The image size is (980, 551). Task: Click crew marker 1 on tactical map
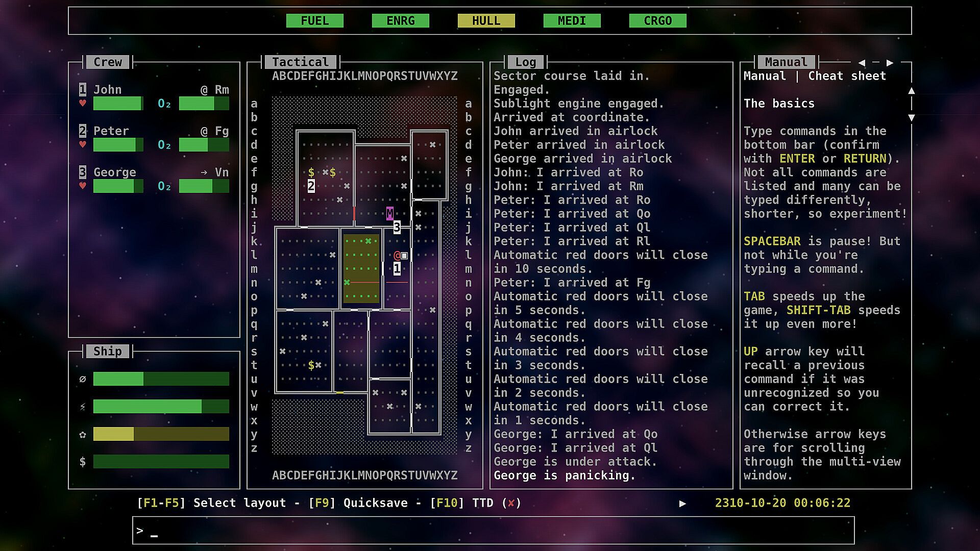click(x=397, y=268)
